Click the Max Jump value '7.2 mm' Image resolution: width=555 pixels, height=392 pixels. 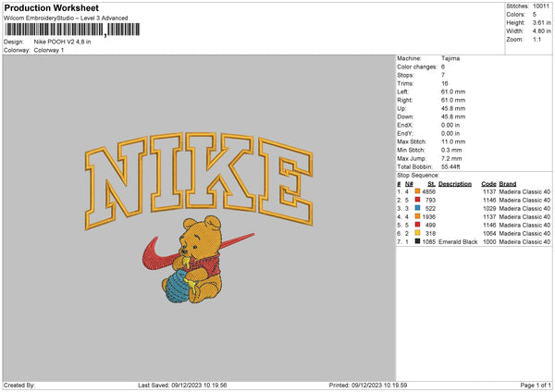(x=451, y=158)
